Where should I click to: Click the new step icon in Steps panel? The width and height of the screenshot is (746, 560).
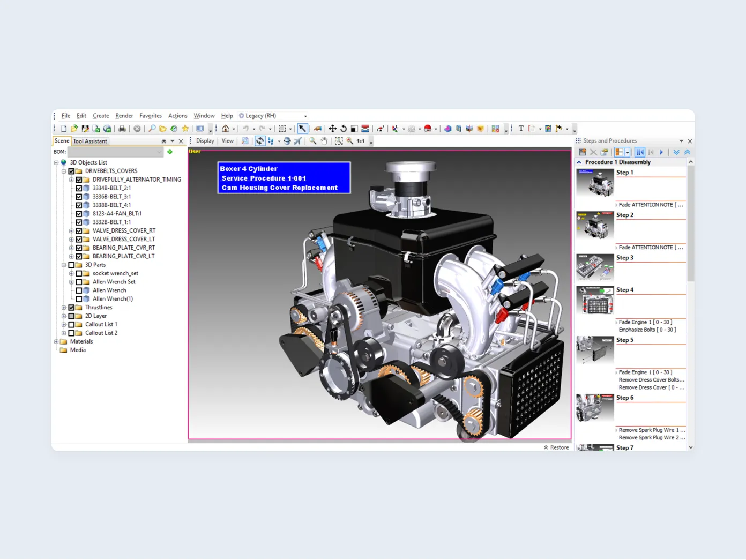tap(583, 152)
